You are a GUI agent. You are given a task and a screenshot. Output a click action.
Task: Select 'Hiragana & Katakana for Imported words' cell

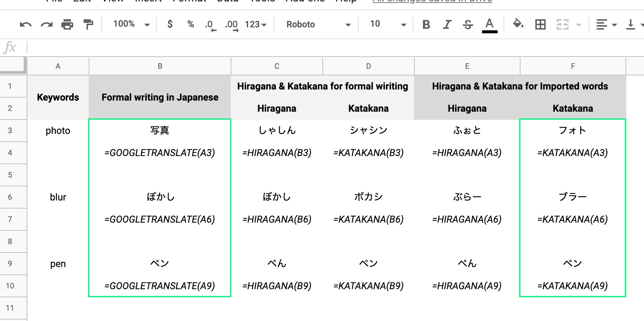[x=520, y=86]
